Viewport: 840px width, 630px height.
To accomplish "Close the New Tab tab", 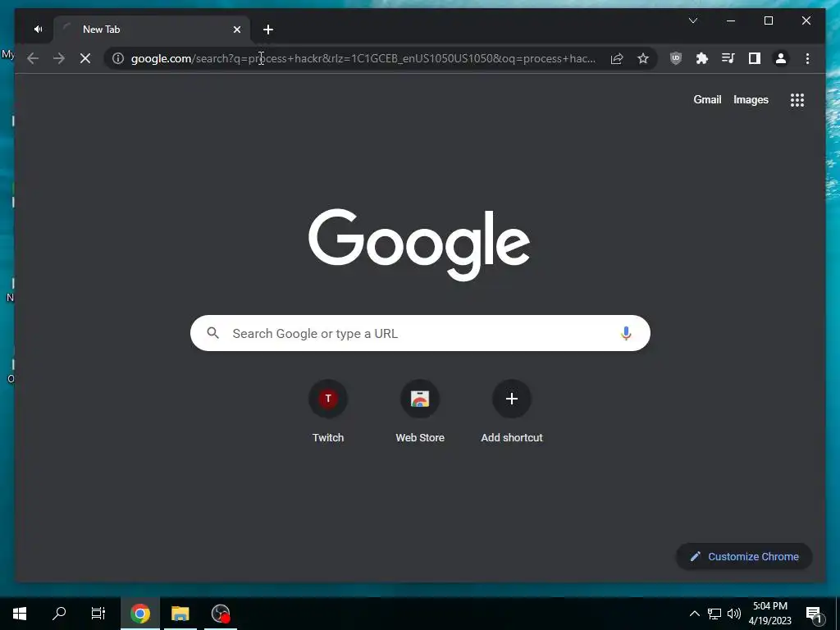I will pyautogui.click(x=237, y=30).
